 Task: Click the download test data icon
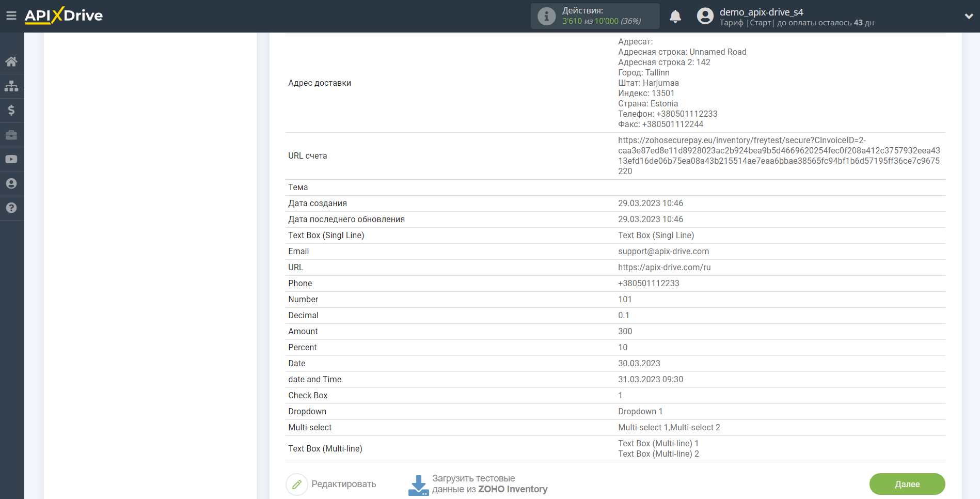418,485
